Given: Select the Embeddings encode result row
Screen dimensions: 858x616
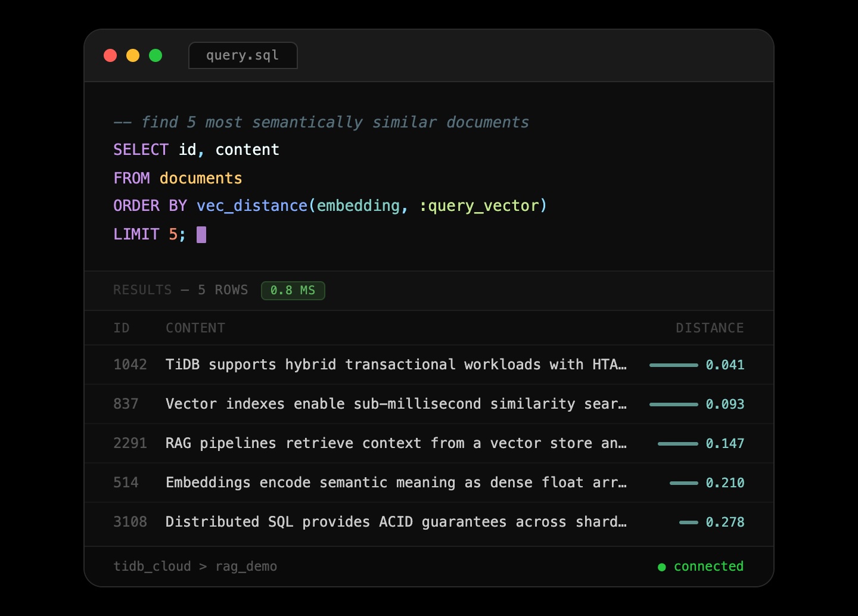Looking at the screenshot, I should click(x=396, y=483).
